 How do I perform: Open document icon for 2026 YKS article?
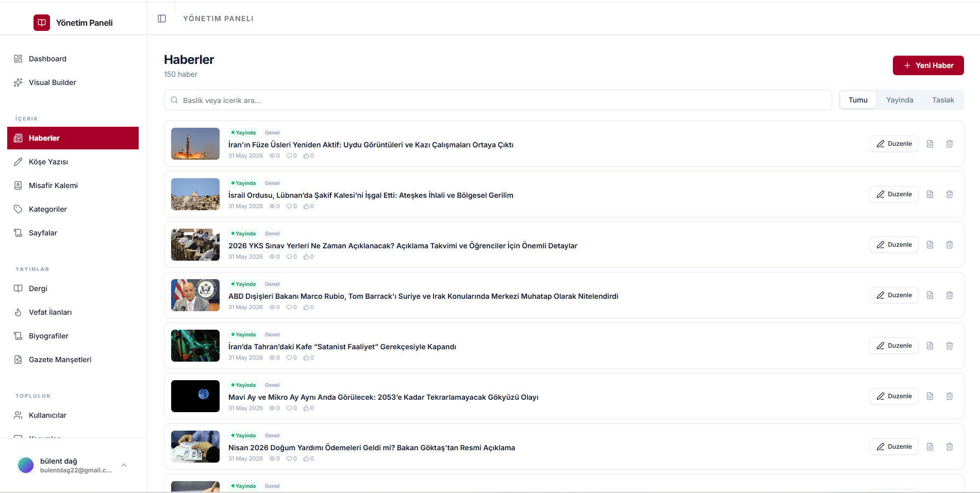coord(930,245)
